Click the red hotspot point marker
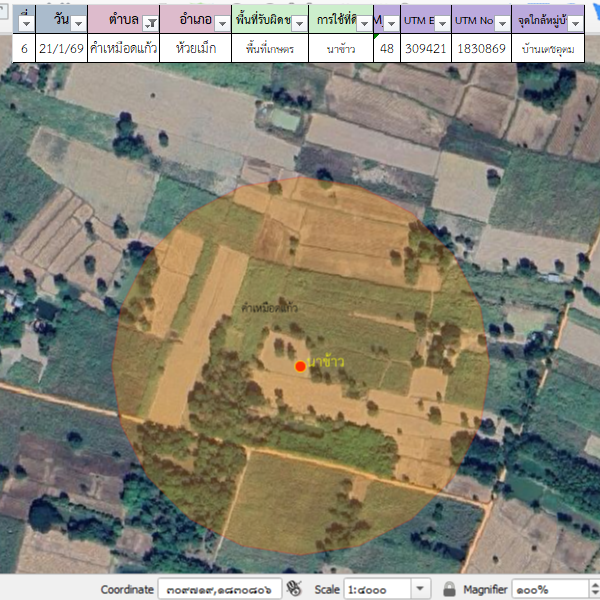 (300, 367)
